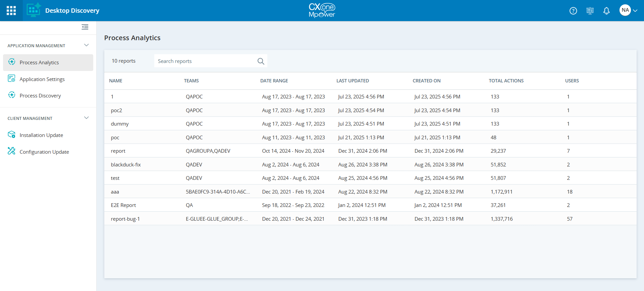
Task: Sort by the Last Updated column header
Action: (353, 81)
